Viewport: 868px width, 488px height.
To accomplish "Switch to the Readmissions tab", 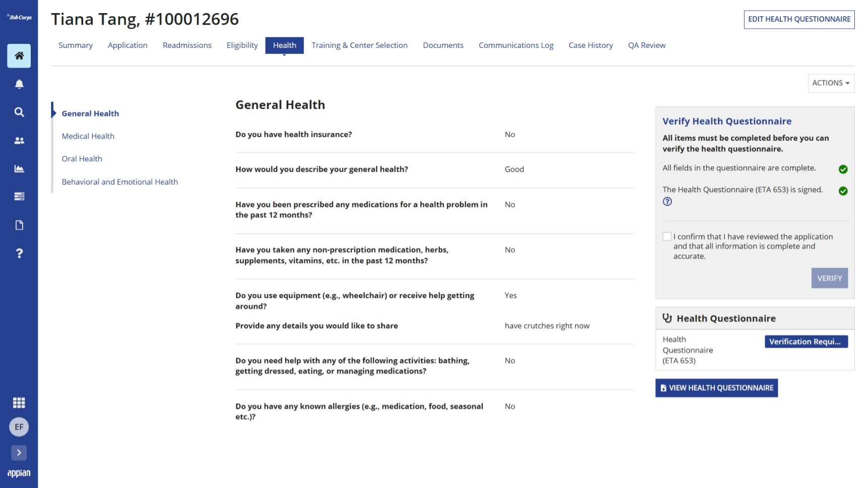I will tap(187, 45).
